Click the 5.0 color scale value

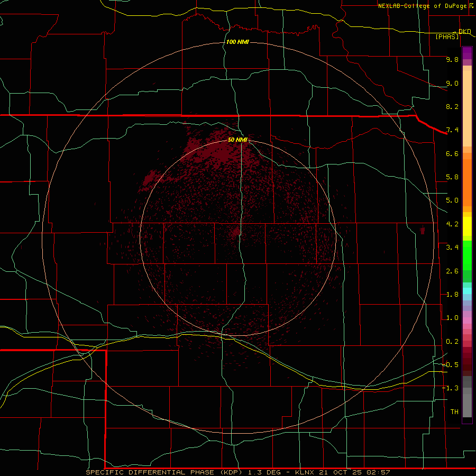coord(452,200)
